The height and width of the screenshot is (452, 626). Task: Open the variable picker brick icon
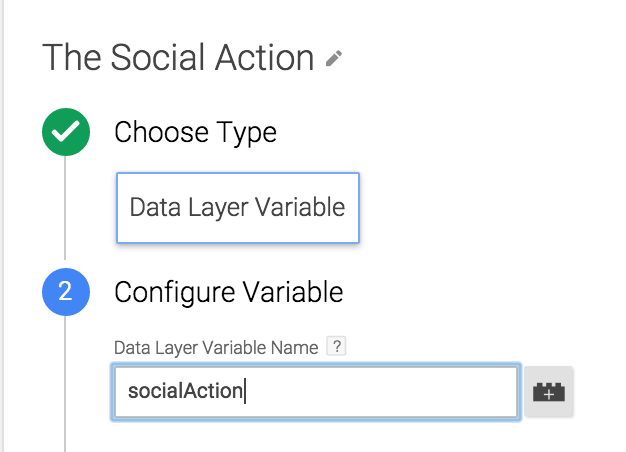549,392
